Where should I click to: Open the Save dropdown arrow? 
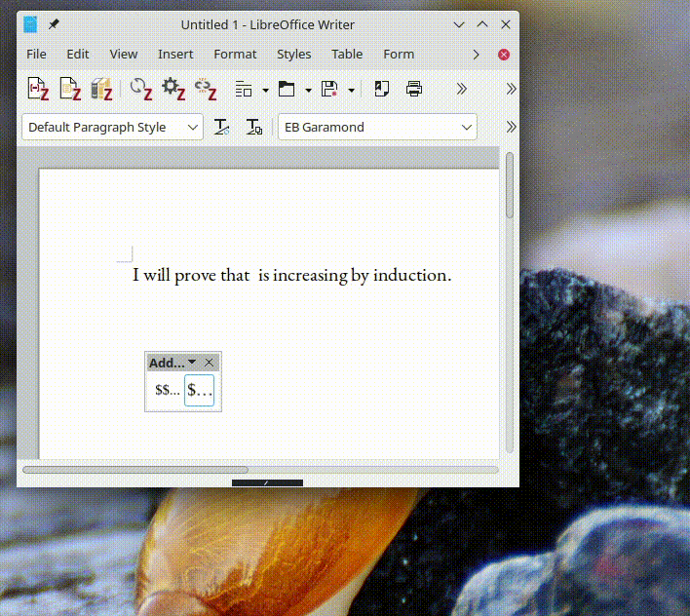click(x=351, y=91)
